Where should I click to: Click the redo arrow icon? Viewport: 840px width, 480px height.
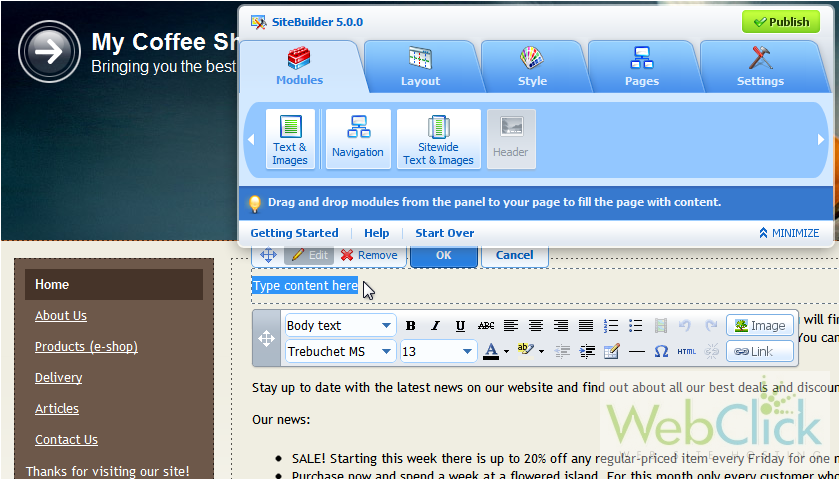pos(711,326)
